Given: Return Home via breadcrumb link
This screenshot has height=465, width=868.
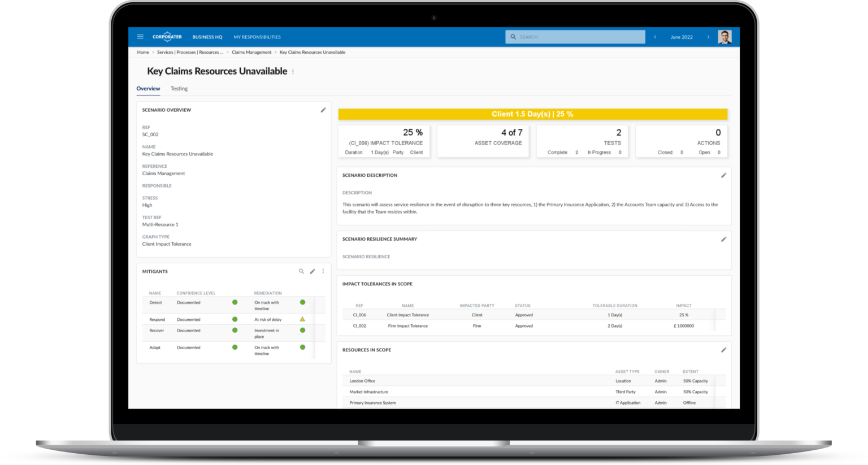Looking at the screenshot, I should pyautogui.click(x=143, y=52).
